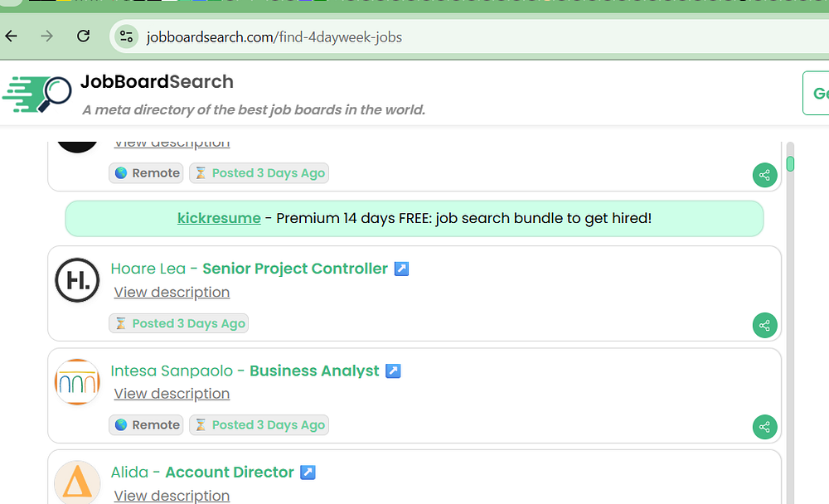
Task: View description for Hoare Lea job
Action: point(172,292)
